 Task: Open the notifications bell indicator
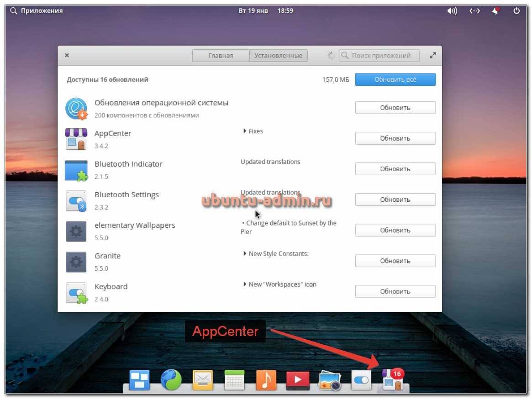[x=495, y=11]
